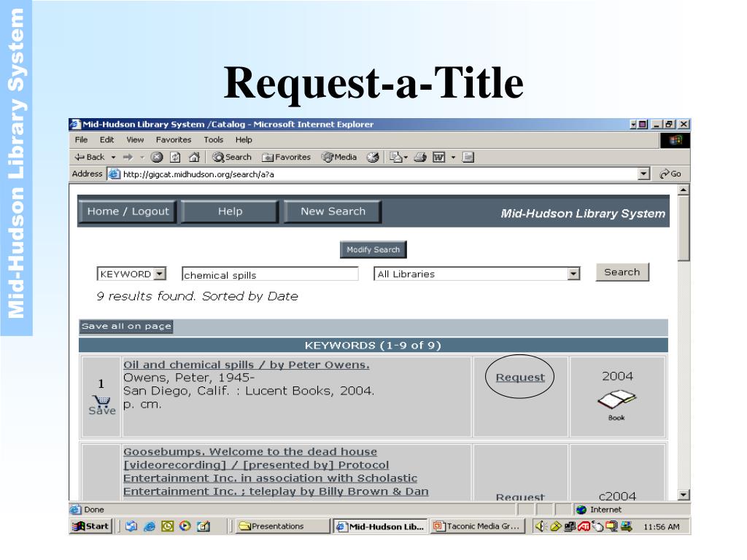This screenshot has width=747, height=560.
Task: Click the scrollbar down arrow
Action: pos(684,495)
